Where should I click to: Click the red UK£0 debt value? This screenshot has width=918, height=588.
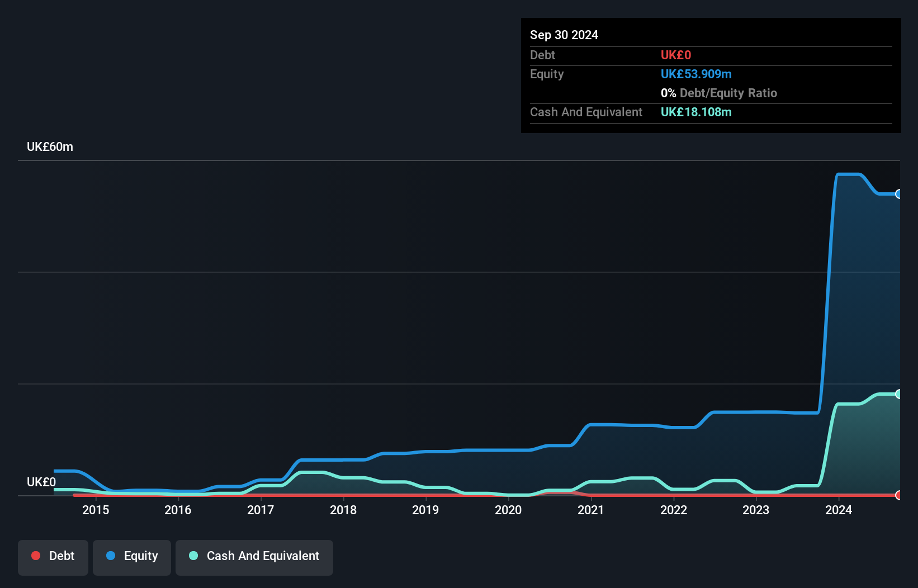point(676,55)
